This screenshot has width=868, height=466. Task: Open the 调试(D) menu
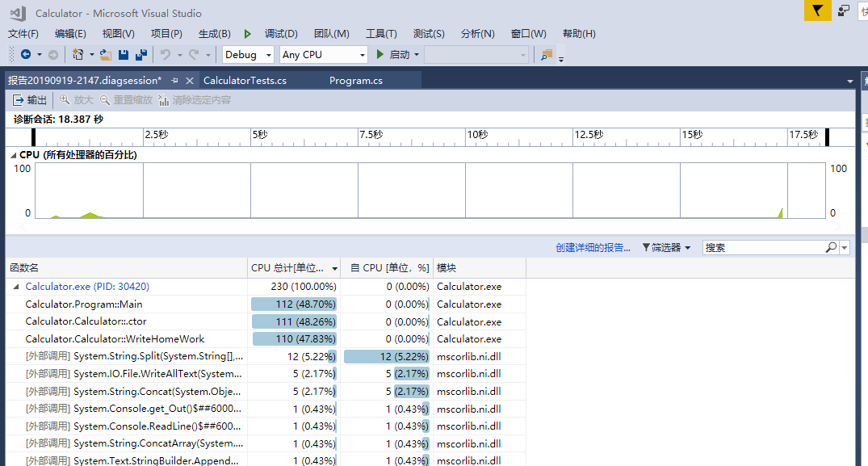pyautogui.click(x=281, y=34)
